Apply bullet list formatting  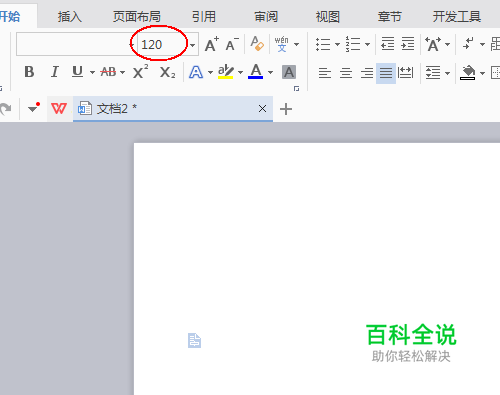tap(323, 44)
